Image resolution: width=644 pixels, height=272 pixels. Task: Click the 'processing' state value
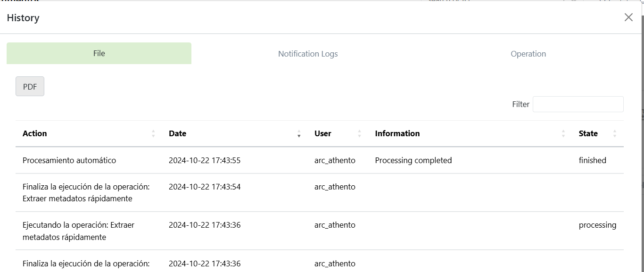[597, 225]
